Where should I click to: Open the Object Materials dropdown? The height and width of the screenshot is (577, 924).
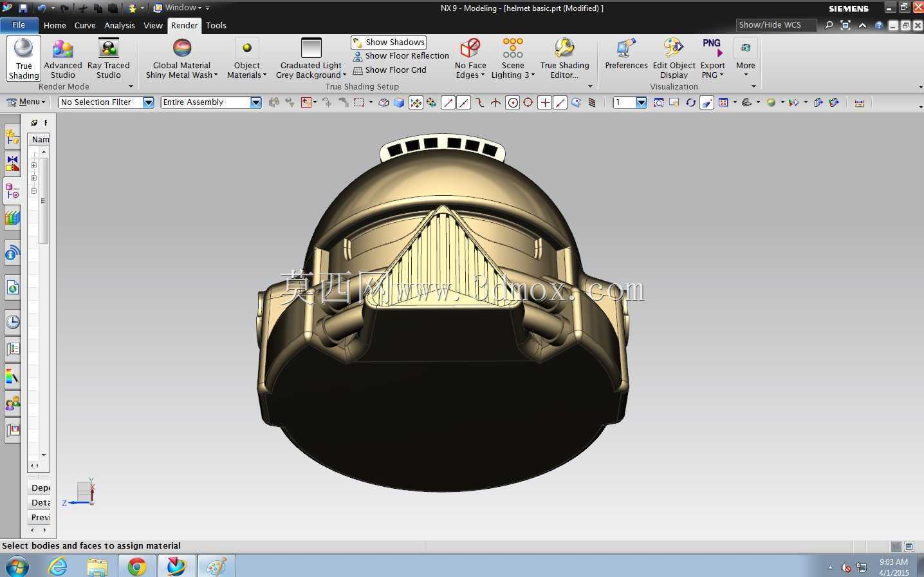(x=246, y=59)
